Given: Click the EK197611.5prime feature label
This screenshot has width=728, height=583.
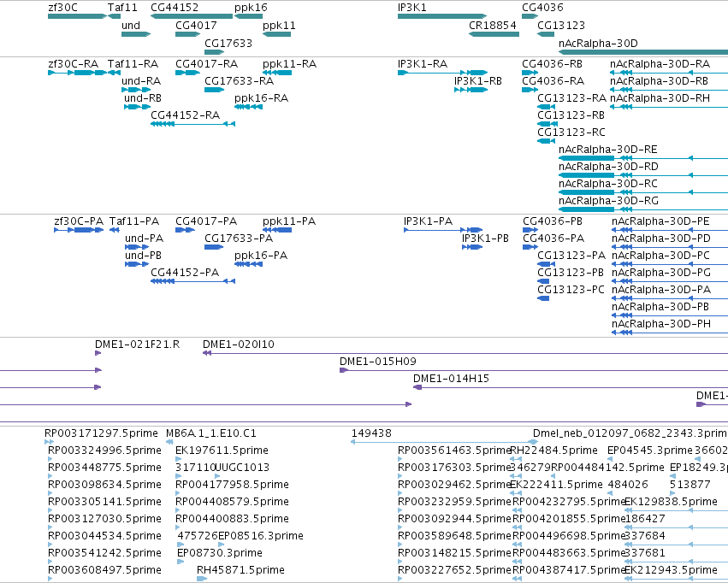Looking at the screenshot, I should click(222, 450).
